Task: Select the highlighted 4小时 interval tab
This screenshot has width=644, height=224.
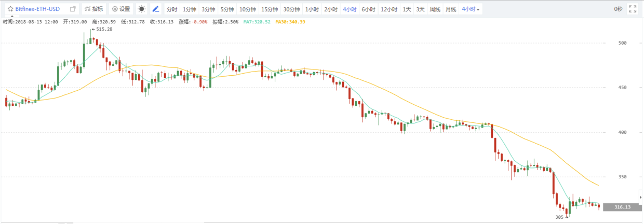Action: click(x=349, y=9)
